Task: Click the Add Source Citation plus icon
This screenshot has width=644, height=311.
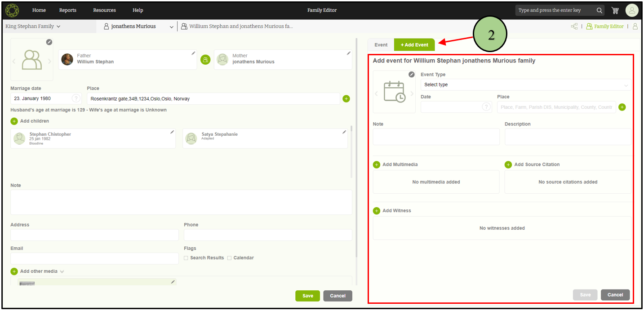Action: pos(508,164)
